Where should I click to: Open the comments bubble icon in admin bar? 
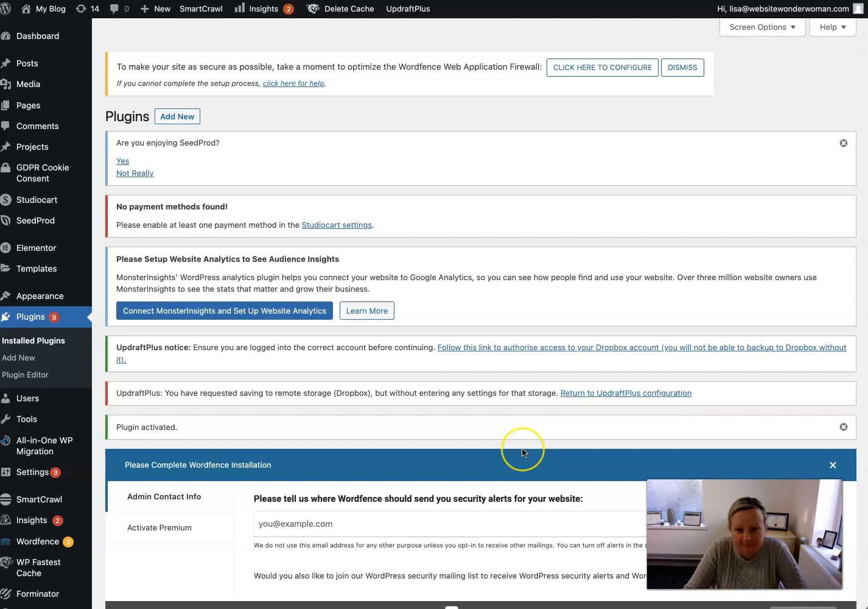(x=114, y=9)
